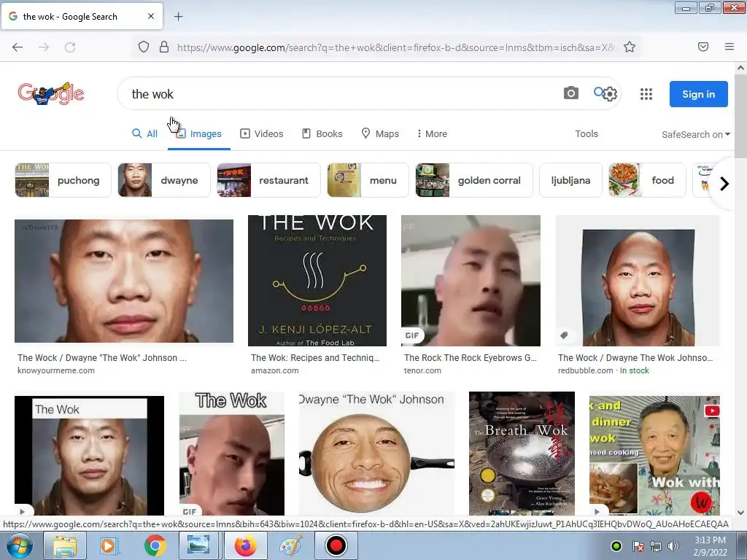This screenshot has width=747, height=560.
Task: Select the Images tab
Action: pos(198,134)
